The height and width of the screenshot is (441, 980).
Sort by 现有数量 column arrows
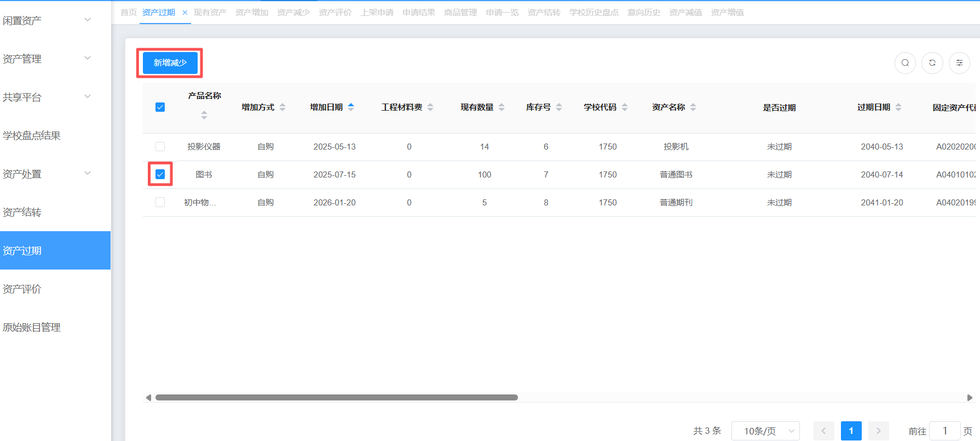coord(501,107)
